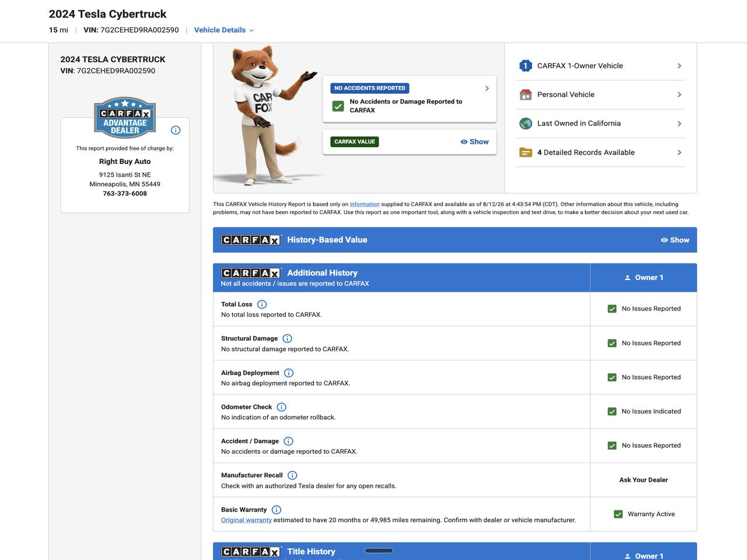Viewport: 747px width, 560px height.
Task: Click the CARFAX logo in Additional History header
Action: pos(252,273)
